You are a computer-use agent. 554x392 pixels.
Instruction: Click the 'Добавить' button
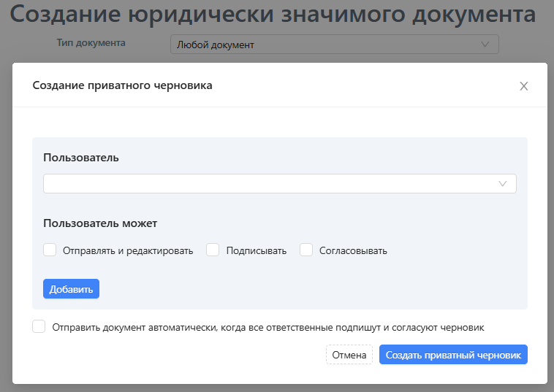click(x=71, y=289)
